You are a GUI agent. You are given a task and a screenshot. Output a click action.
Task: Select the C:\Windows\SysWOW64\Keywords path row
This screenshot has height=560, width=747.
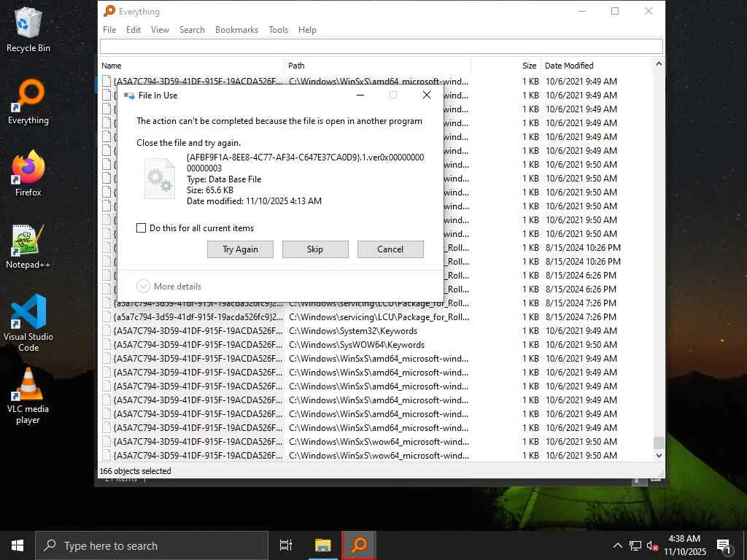[357, 345]
